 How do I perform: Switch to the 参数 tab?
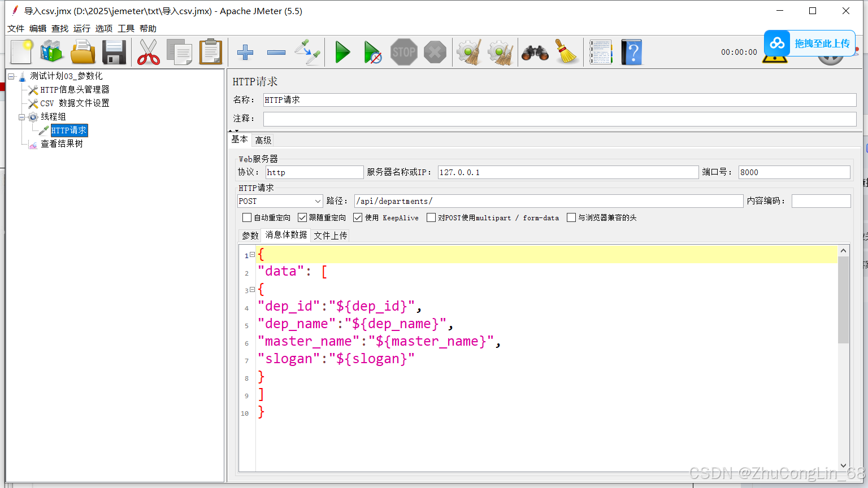[x=250, y=236]
